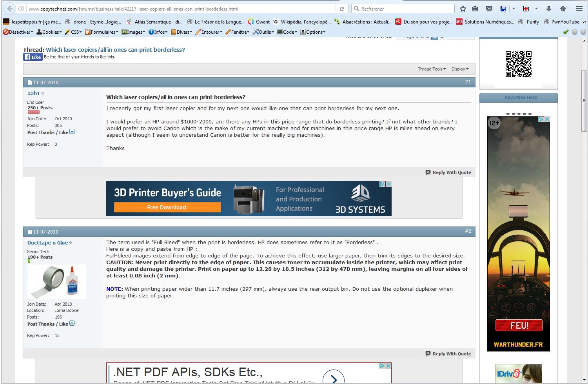Open the thread title link
588x384 pixels.
115,50
